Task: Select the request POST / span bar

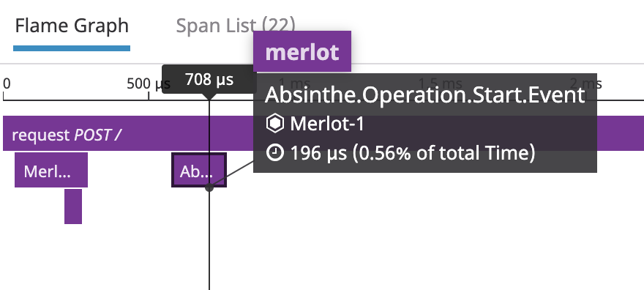Action: (x=128, y=133)
